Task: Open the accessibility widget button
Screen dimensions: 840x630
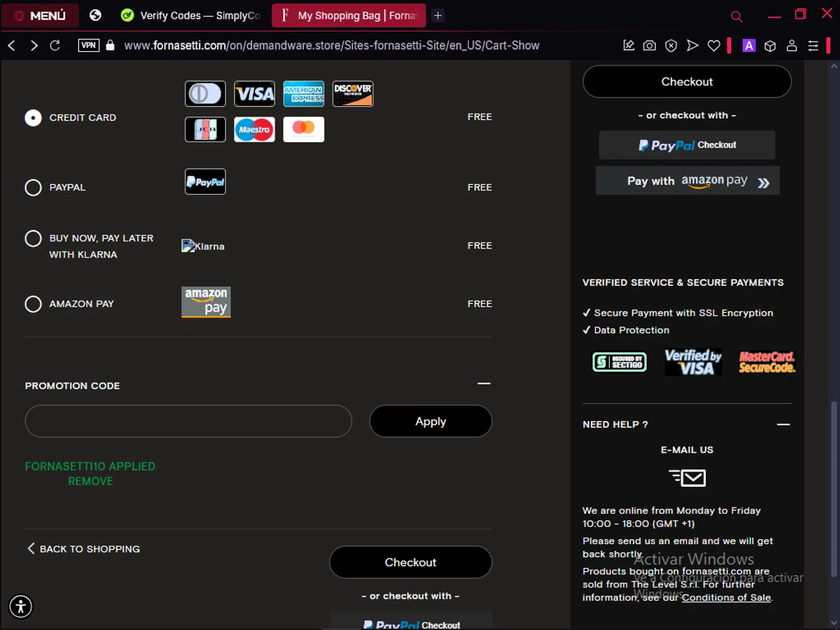Action: 21,606
